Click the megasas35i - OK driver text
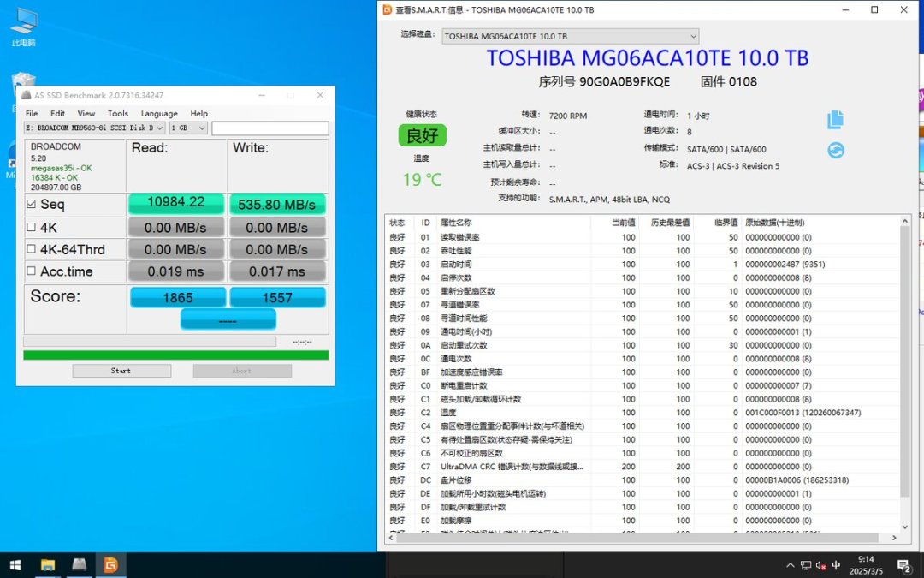Viewport: 924px width, 578px height. click(x=62, y=168)
